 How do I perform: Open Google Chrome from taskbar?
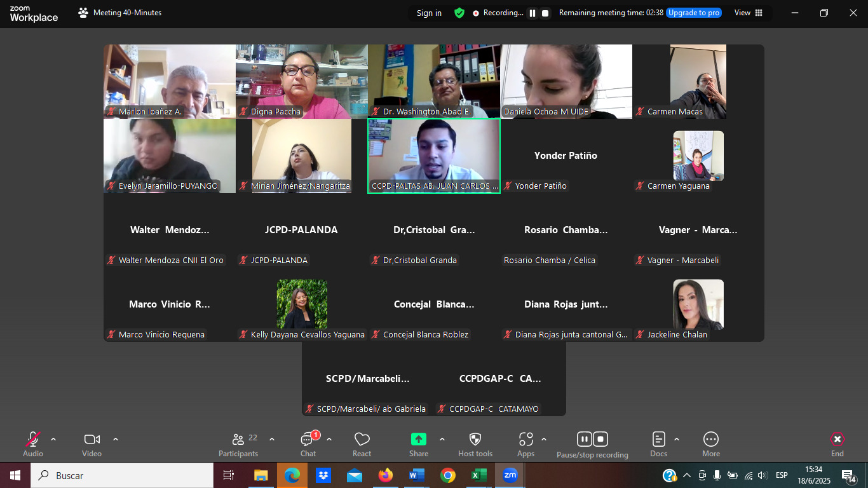(x=448, y=475)
